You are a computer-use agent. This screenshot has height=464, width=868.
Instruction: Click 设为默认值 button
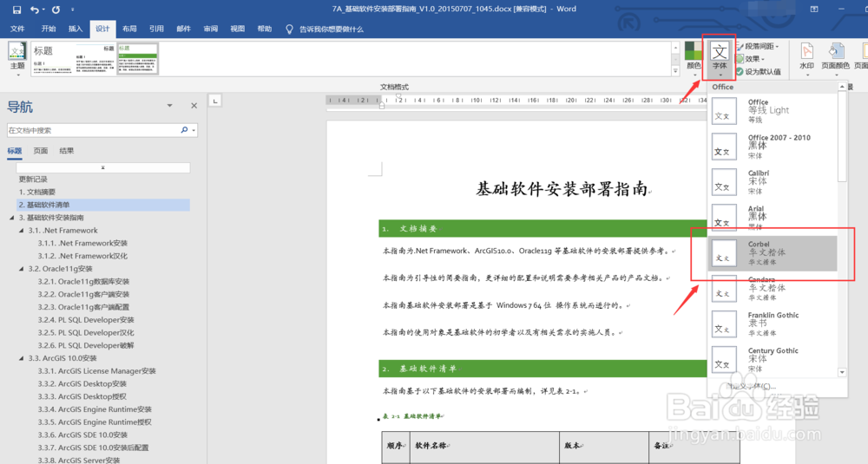pyautogui.click(x=759, y=72)
